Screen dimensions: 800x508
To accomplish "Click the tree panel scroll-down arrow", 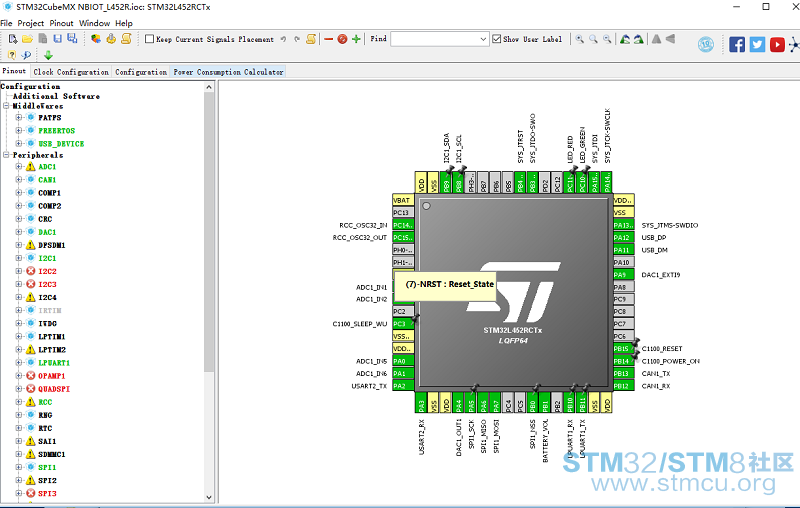I will tap(209, 497).
